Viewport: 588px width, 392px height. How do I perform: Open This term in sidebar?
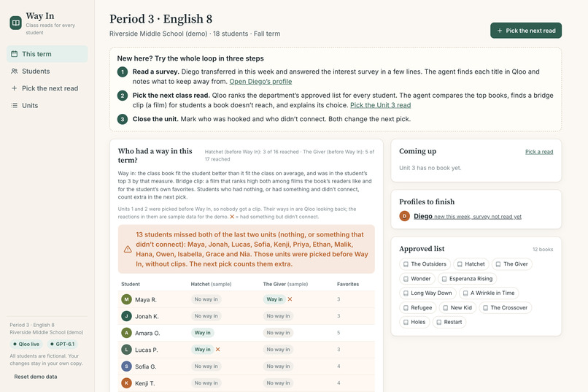coord(47,54)
